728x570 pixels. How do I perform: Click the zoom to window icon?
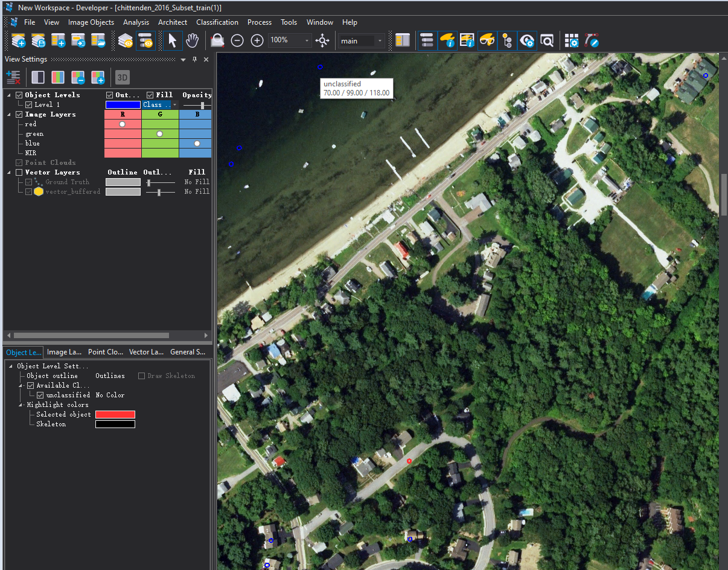point(323,40)
